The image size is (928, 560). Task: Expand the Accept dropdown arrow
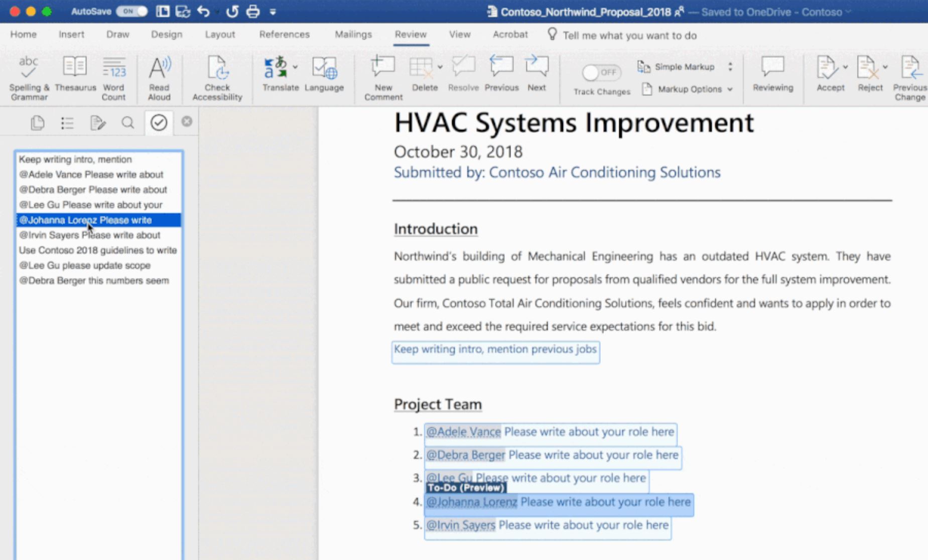click(845, 67)
